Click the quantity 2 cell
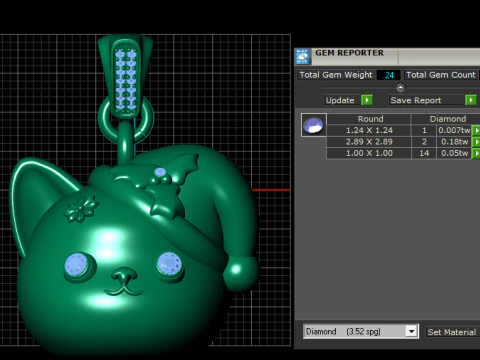 pos(424,142)
